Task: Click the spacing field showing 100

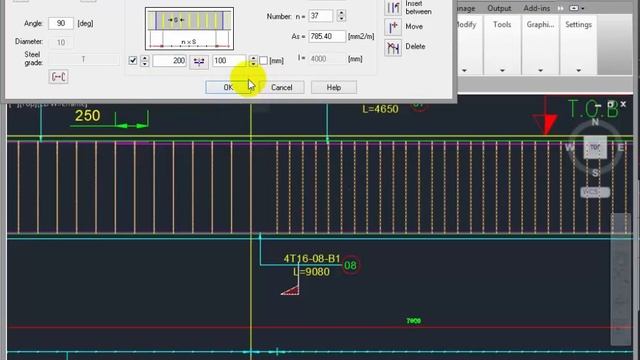Action: click(x=229, y=61)
